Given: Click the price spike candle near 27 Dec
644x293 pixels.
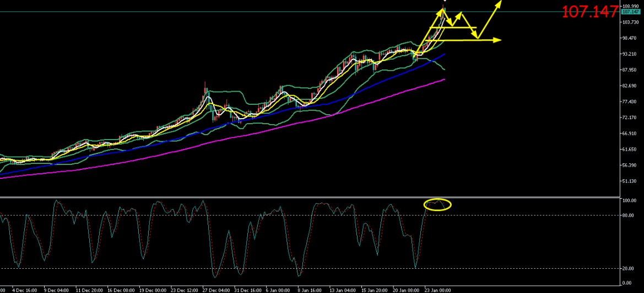Looking at the screenshot, I should (205, 88).
